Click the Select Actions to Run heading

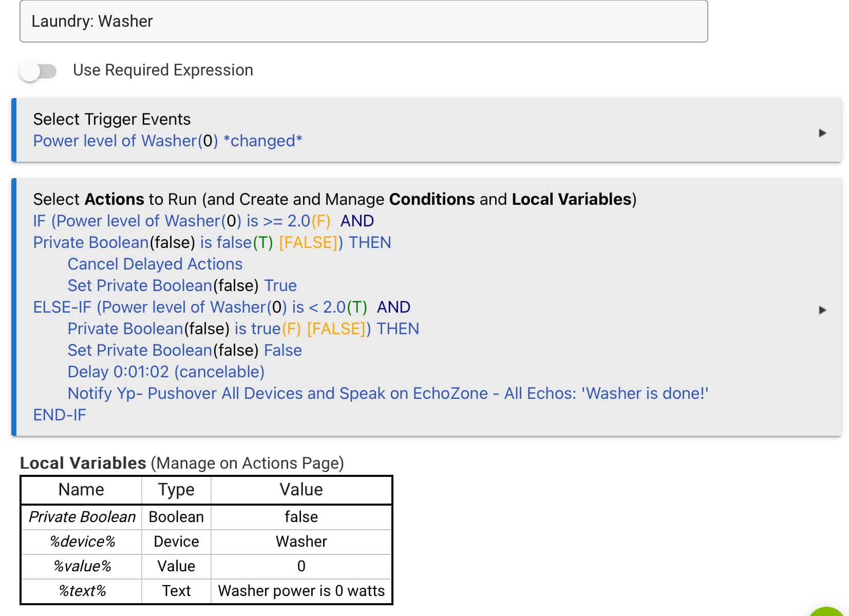pos(334,199)
